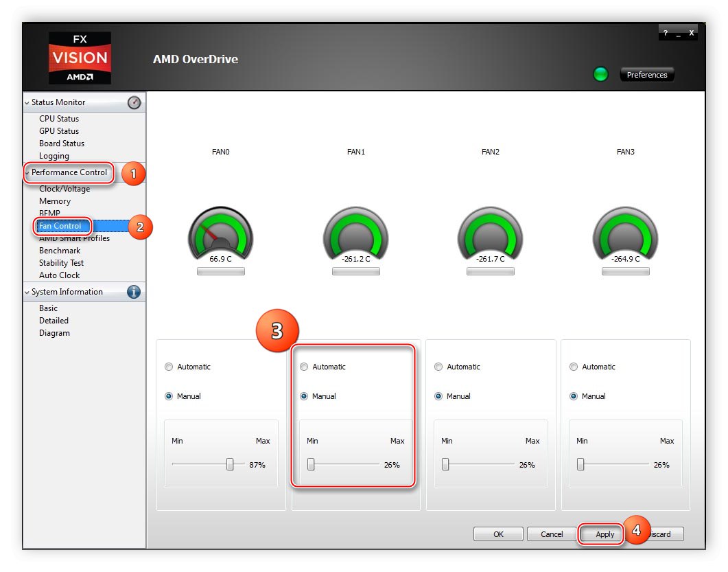The image size is (728, 572).
Task: Click the green status indicator light
Action: click(600, 74)
